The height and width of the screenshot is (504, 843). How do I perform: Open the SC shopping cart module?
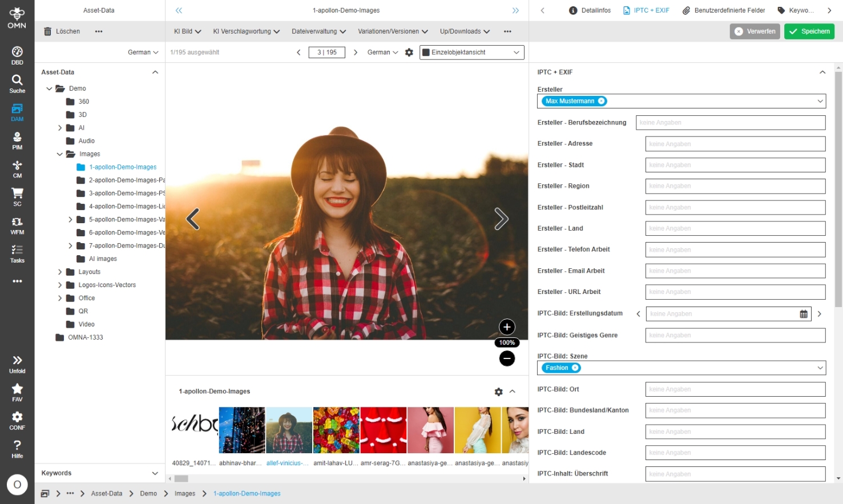17,196
